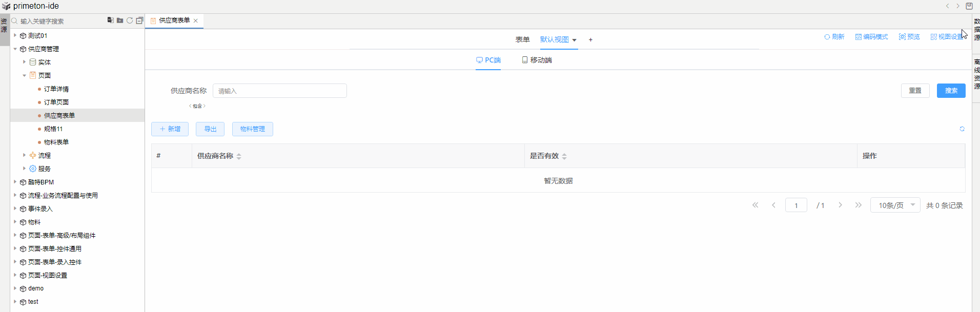
Task: Open 预览 preview
Action: pos(909,37)
